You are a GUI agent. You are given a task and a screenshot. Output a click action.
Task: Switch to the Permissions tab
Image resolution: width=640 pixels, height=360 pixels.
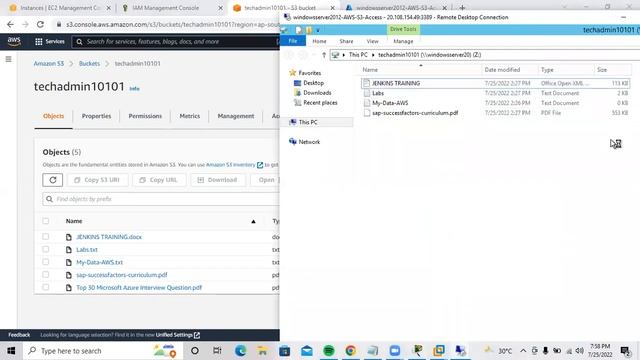145,116
